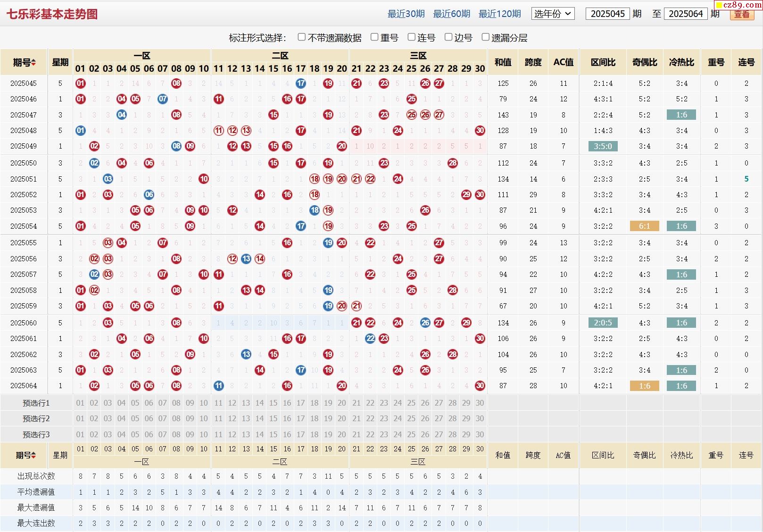Select number 30 in 预选行1
763x532 pixels.
click(x=480, y=403)
